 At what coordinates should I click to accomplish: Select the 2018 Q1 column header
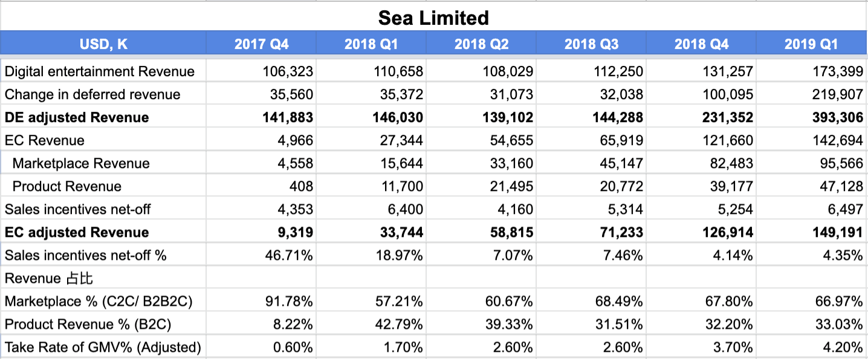pyautogui.click(x=371, y=44)
